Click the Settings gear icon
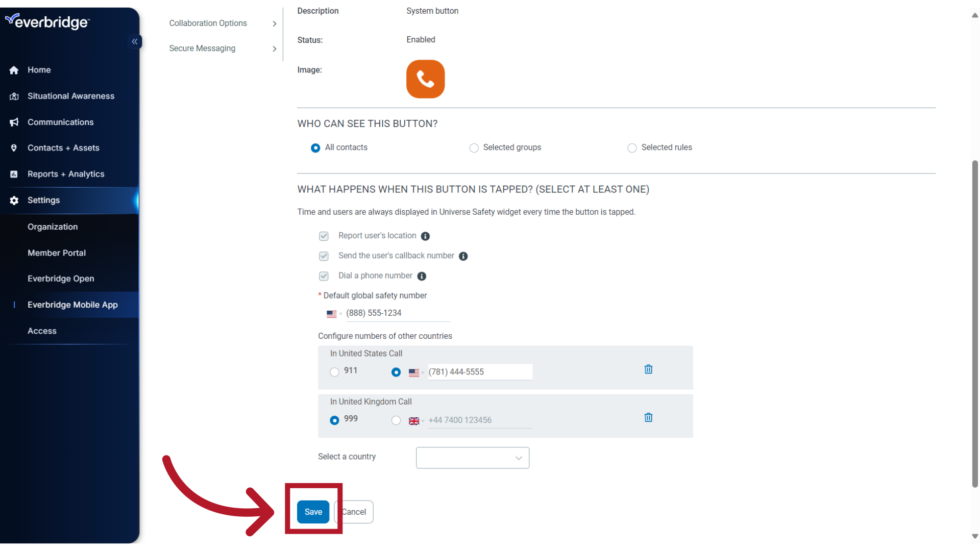Viewport: 980px width, 551px height. coord(14,201)
